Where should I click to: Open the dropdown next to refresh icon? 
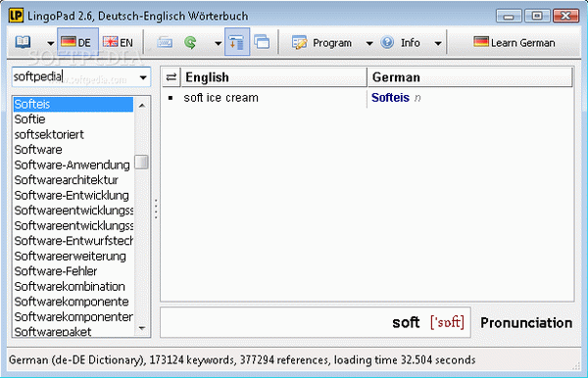218,43
